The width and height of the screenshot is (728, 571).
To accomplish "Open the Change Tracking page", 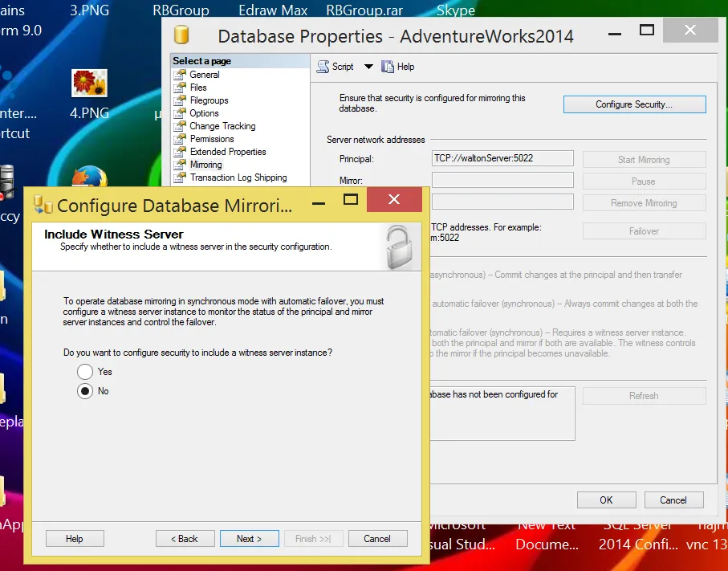I will click(x=222, y=126).
